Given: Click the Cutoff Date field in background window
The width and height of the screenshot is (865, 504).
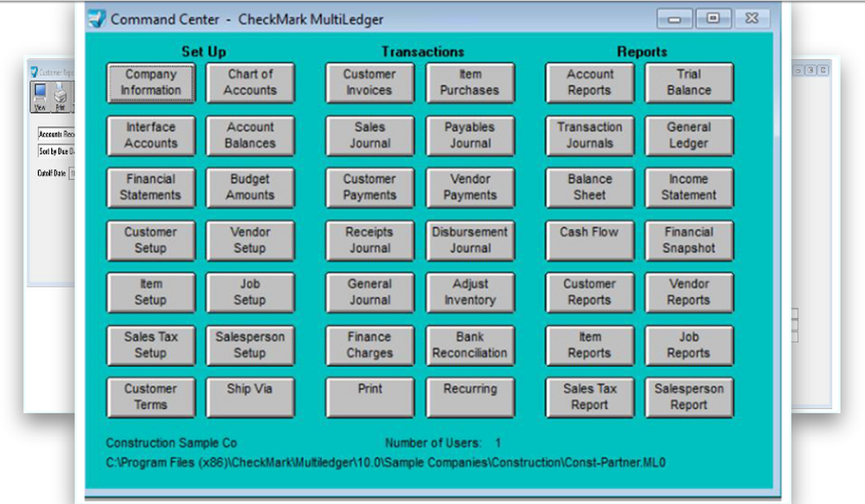Looking at the screenshot, I should click(x=72, y=173).
